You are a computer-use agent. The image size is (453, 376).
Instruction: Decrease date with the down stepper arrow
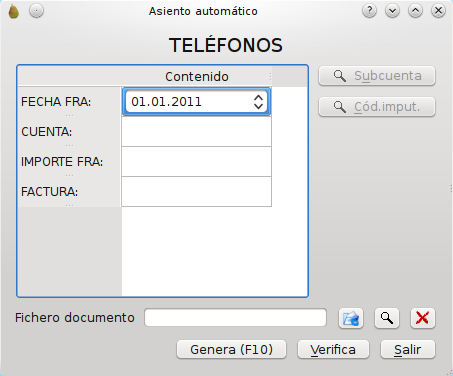[x=258, y=106]
